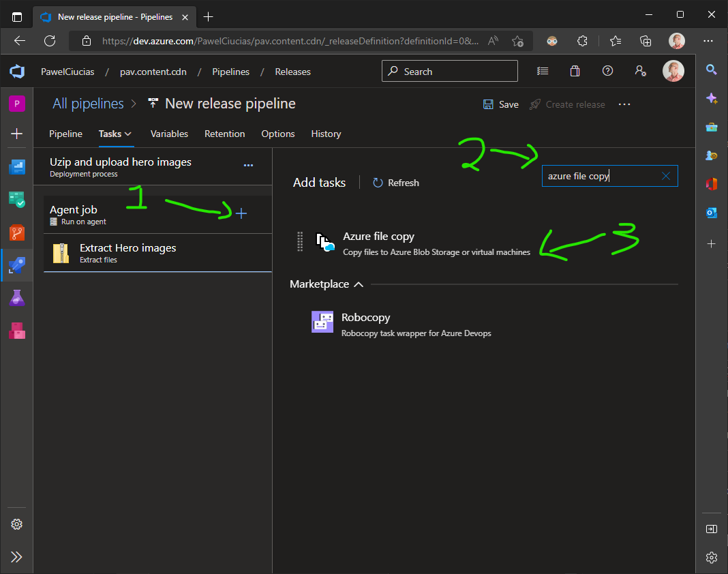Open tab actions menu icon

tap(17, 17)
